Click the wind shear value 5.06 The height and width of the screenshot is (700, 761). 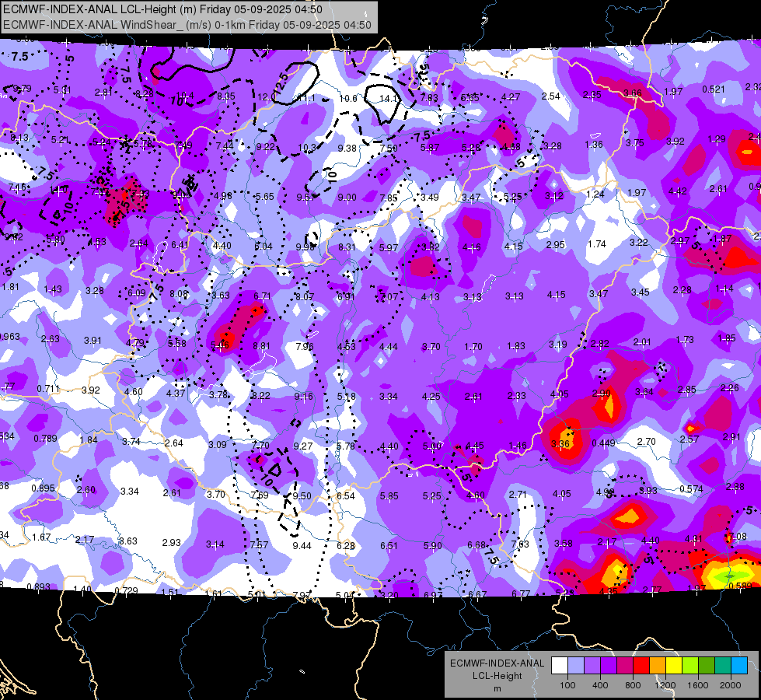coord(220,345)
